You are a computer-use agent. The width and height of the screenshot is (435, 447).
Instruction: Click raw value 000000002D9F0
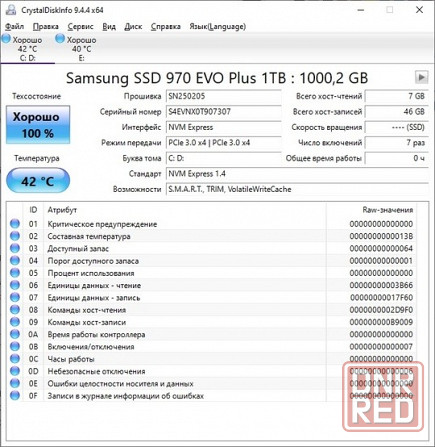381,310
